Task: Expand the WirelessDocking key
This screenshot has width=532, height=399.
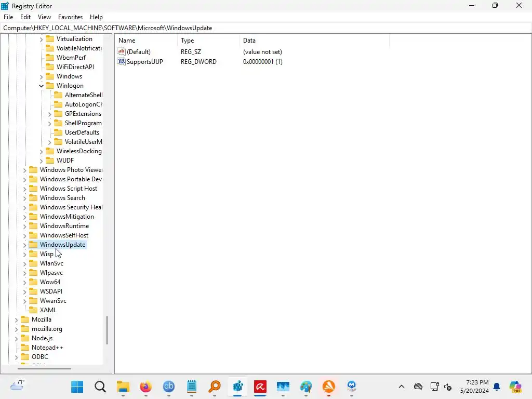Action: coord(42,152)
